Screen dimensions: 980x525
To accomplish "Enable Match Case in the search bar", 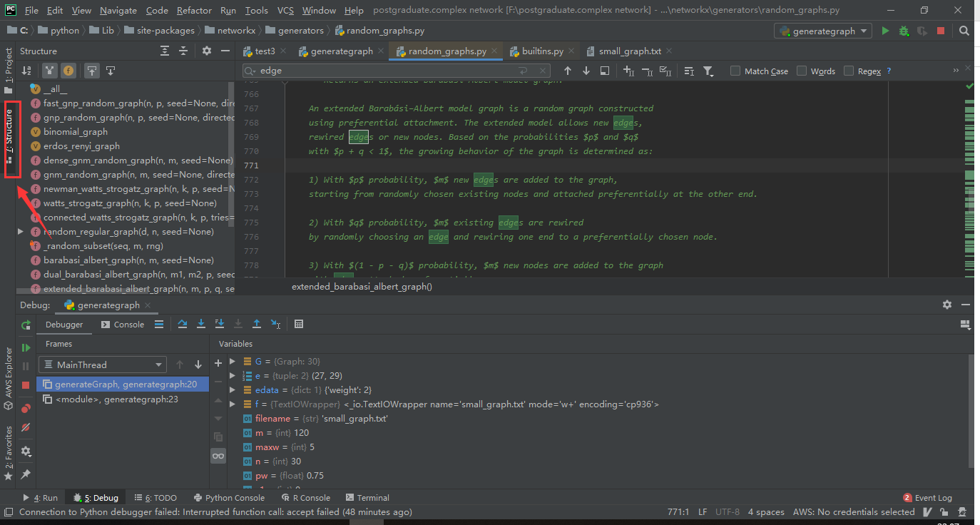I will tap(734, 70).
